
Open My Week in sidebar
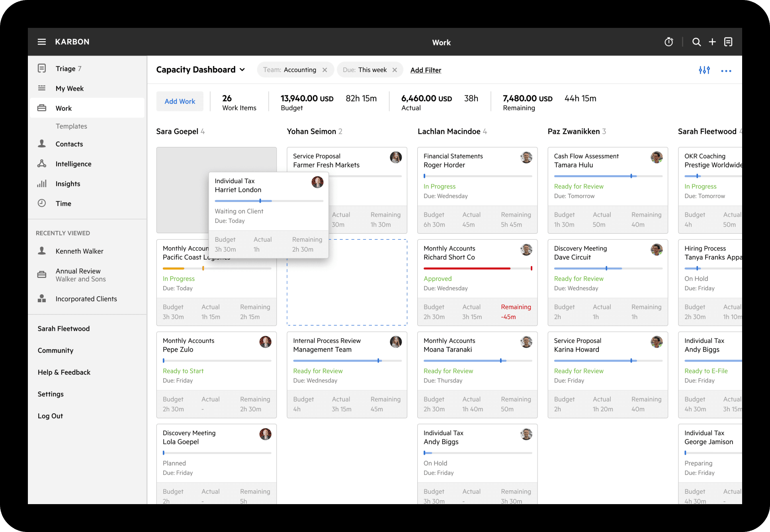(69, 88)
